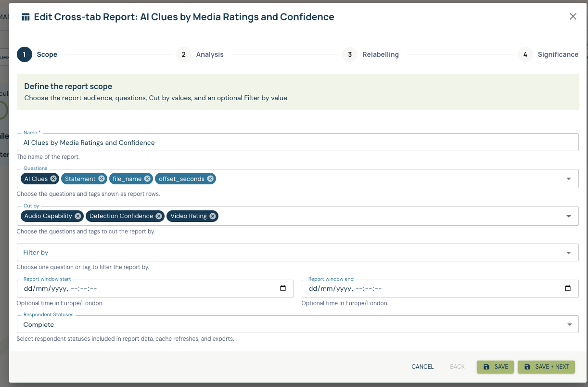
Task: Click the cross-tab table icon in the dialog title
Action: coord(26,17)
